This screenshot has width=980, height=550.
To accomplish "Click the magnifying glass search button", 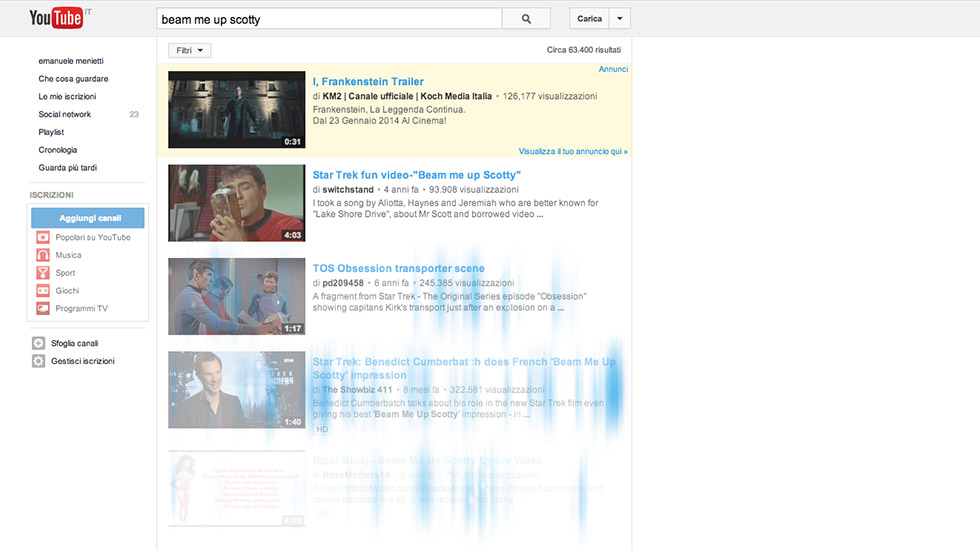I will coord(526,19).
